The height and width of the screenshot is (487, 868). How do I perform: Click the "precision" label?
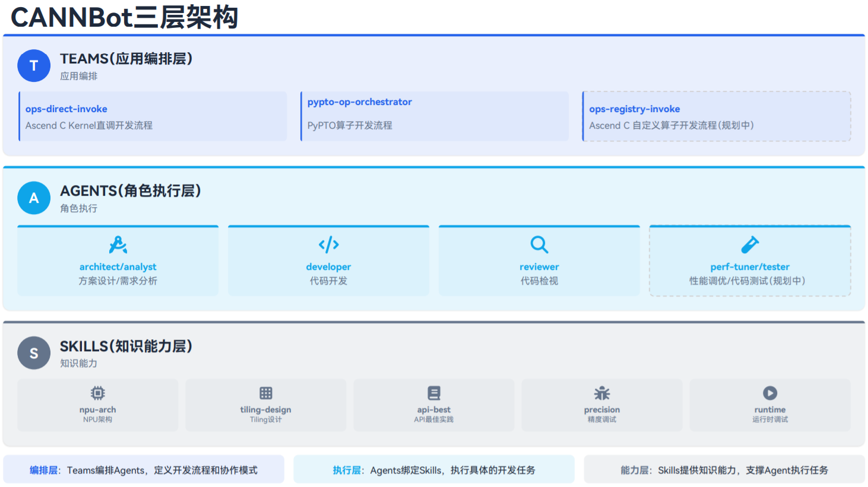(x=602, y=410)
